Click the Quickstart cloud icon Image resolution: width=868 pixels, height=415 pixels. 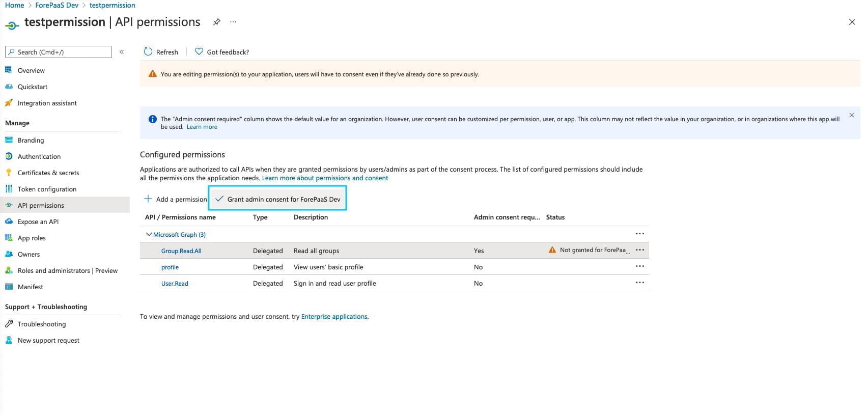[x=9, y=87]
